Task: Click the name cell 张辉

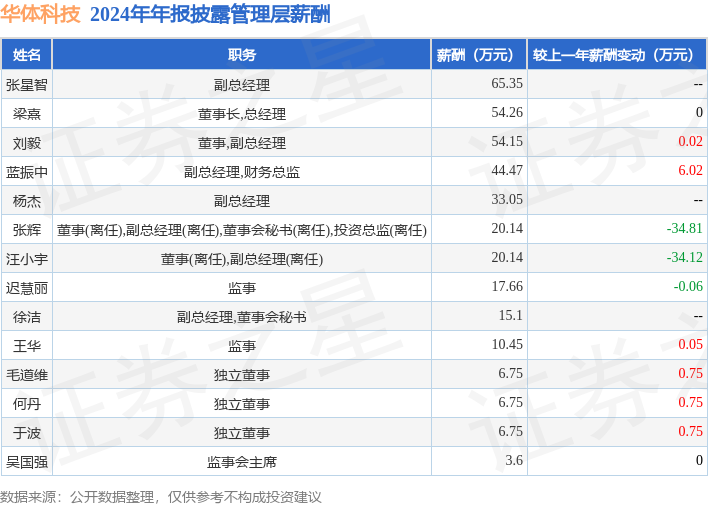Action: [x=27, y=229]
